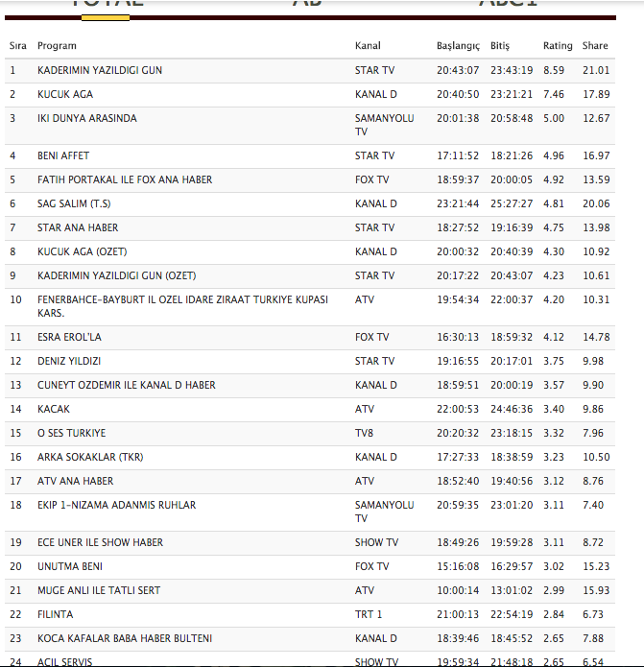Click end time 24:46:36

point(512,409)
